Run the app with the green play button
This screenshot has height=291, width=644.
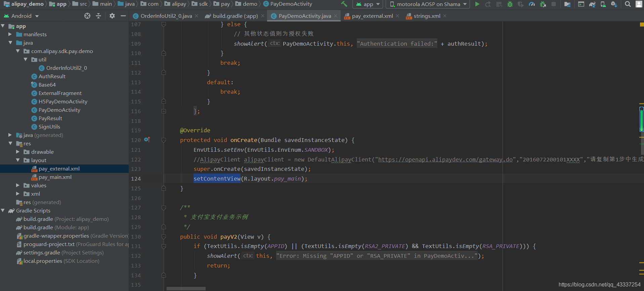pos(477,4)
